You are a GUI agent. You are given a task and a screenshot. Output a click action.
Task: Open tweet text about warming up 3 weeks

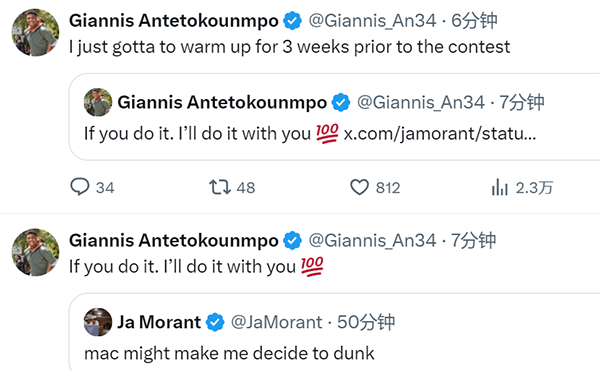pyautogui.click(x=290, y=47)
